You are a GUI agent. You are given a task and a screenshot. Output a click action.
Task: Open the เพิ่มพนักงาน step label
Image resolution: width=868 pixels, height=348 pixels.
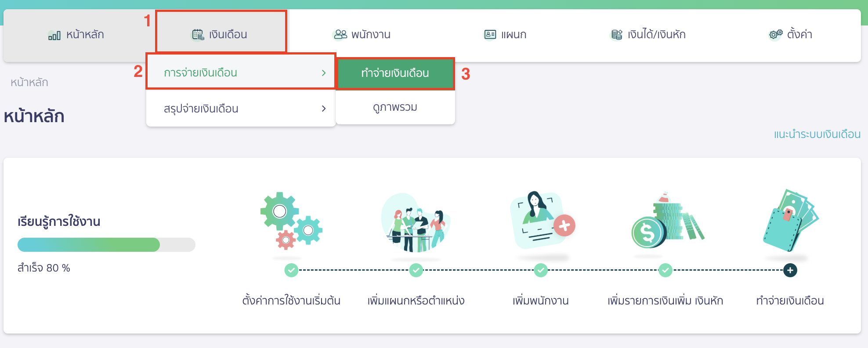tap(541, 301)
